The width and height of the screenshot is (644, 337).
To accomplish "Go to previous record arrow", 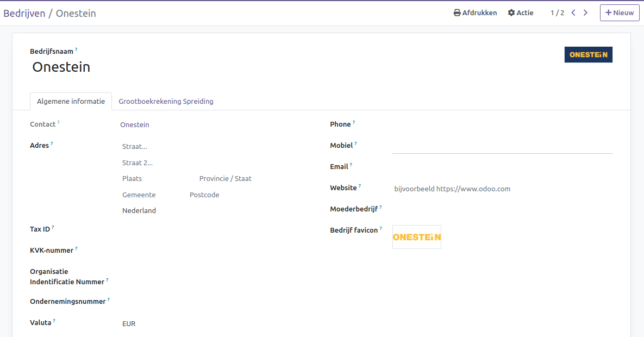I will pyautogui.click(x=573, y=13).
